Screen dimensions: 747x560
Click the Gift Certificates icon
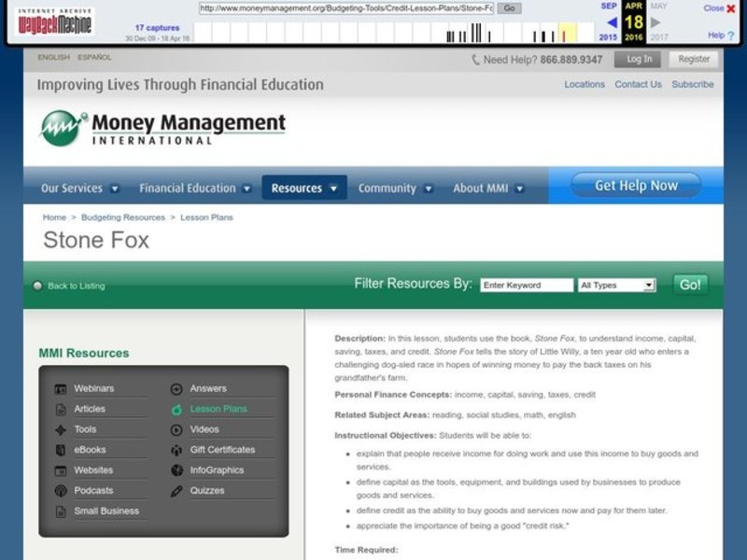tap(176, 451)
